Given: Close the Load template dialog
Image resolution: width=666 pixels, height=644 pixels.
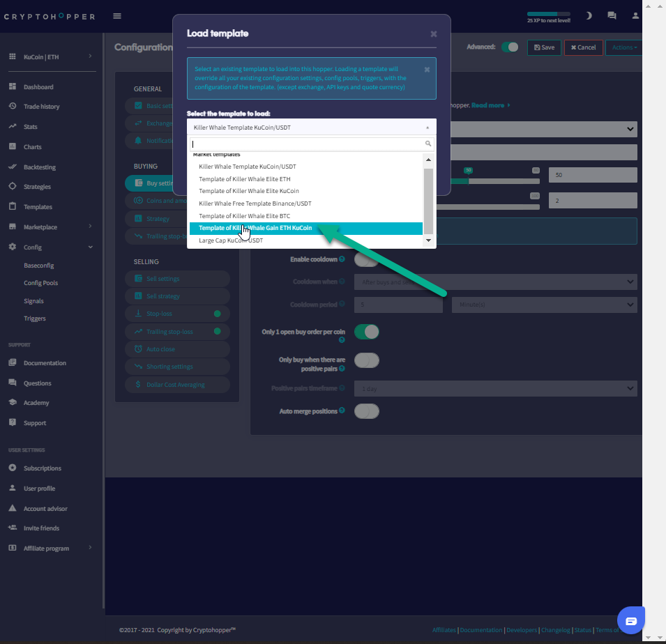Looking at the screenshot, I should coord(433,33).
